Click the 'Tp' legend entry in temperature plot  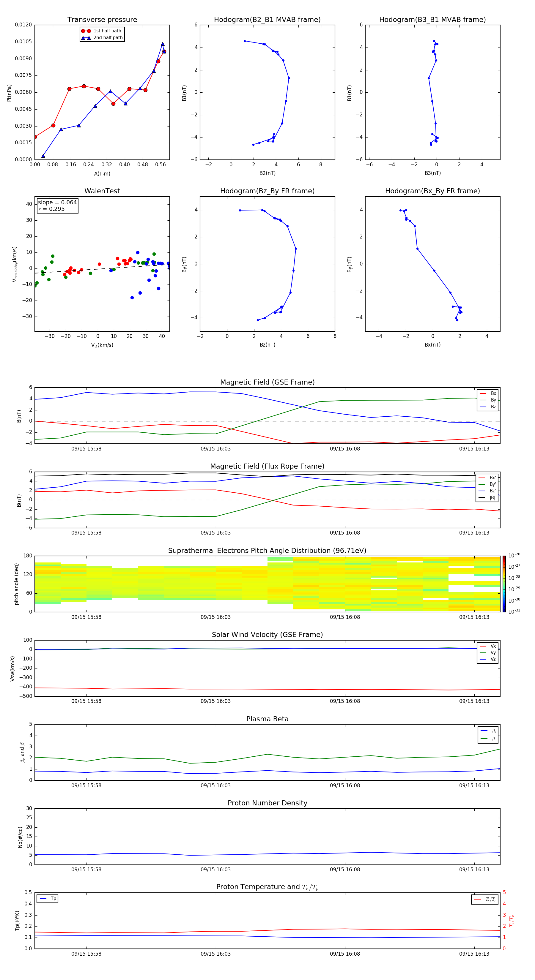(48, 899)
